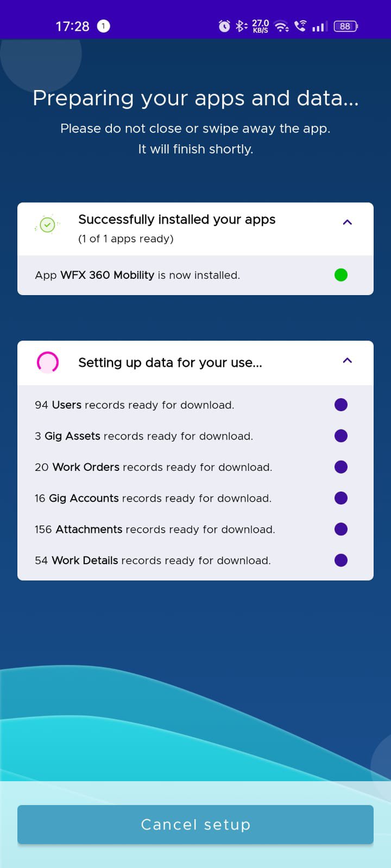Viewport: 391px width, 868px height.
Task: Collapse the Successfully installed your apps section
Action: (347, 222)
